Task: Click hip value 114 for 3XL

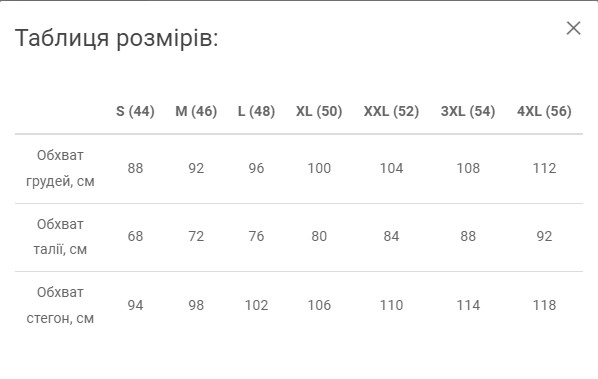Action: click(x=468, y=305)
